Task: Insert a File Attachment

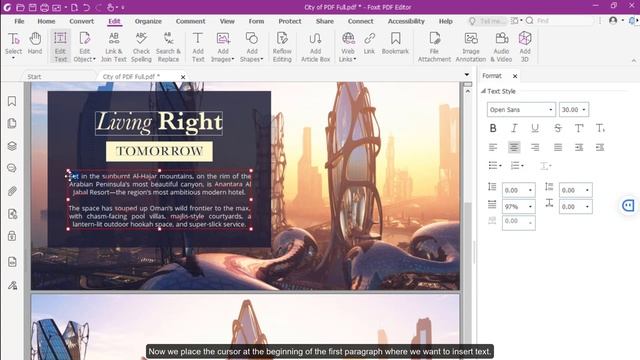Action: click(x=434, y=47)
